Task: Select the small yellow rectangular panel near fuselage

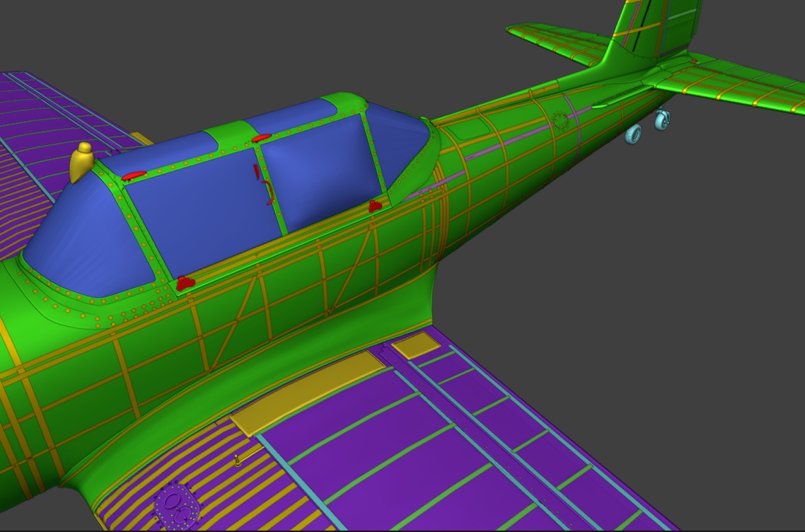Action: tap(416, 345)
